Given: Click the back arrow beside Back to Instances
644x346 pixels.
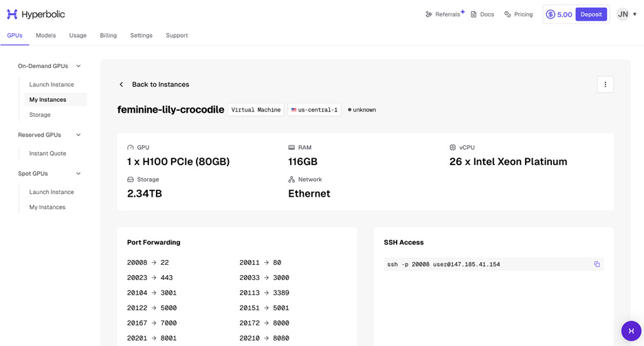Looking at the screenshot, I should (x=121, y=84).
